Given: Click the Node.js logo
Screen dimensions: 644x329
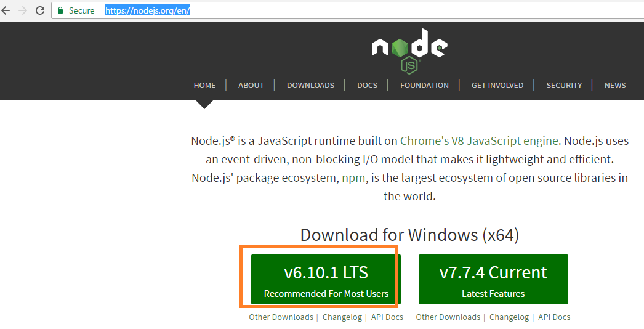Looking at the screenshot, I should [409, 51].
